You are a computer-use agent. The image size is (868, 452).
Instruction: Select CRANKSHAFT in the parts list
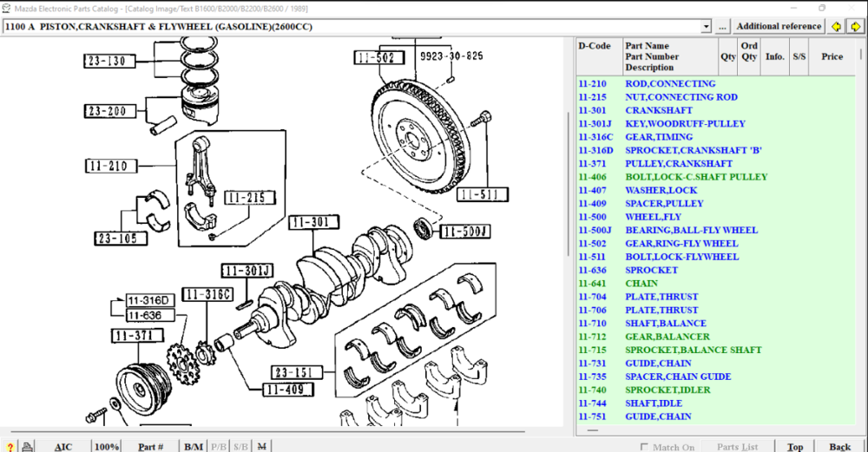(659, 110)
